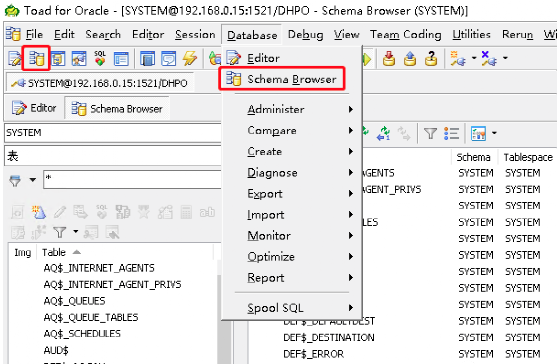
Task: Click the commit (red down arrow) icon
Action: pos(389,59)
